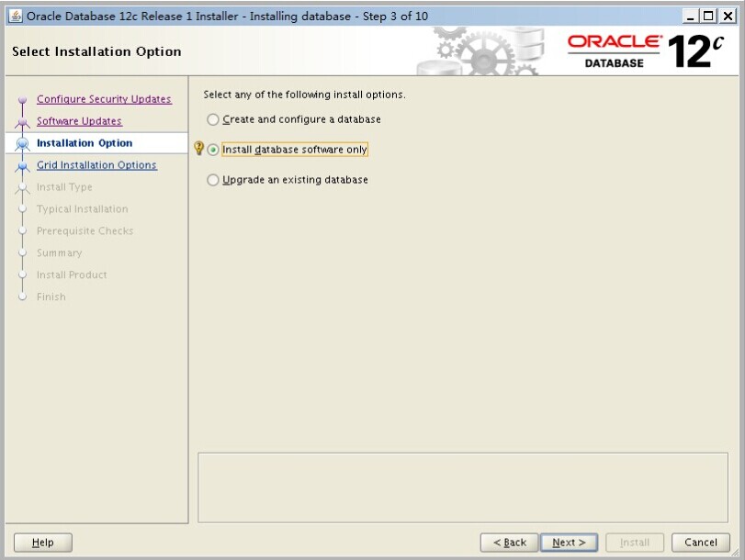Screen dimensions: 745x560
Task: Go Back to previous installer step
Action: click(x=509, y=543)
